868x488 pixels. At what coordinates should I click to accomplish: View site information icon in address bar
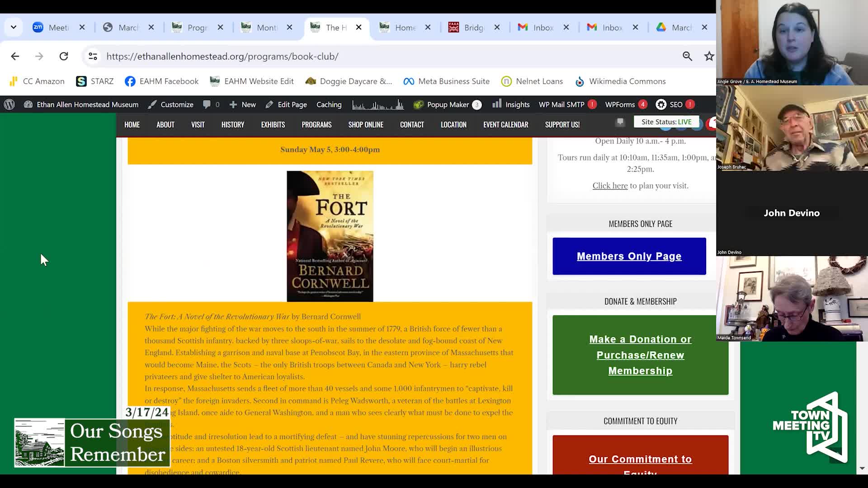[93, 56]
